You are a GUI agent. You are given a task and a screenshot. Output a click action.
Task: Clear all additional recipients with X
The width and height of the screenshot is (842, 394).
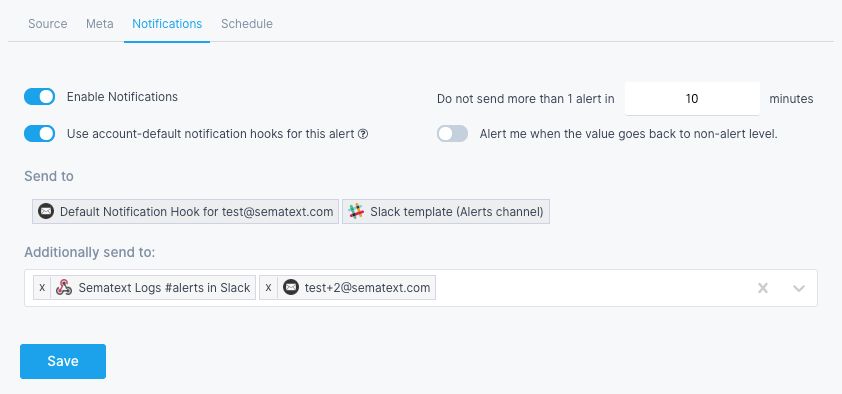click(763, 288)
